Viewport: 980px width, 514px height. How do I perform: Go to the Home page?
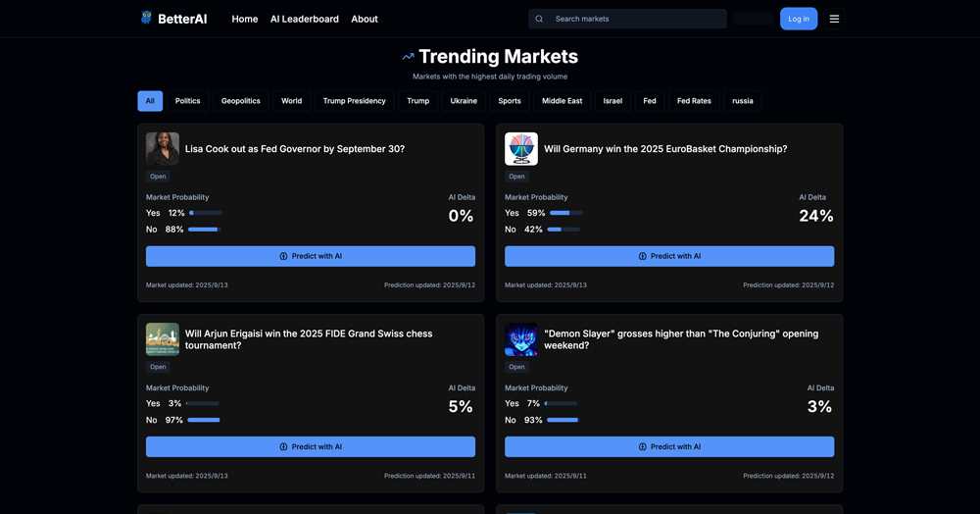244,19
